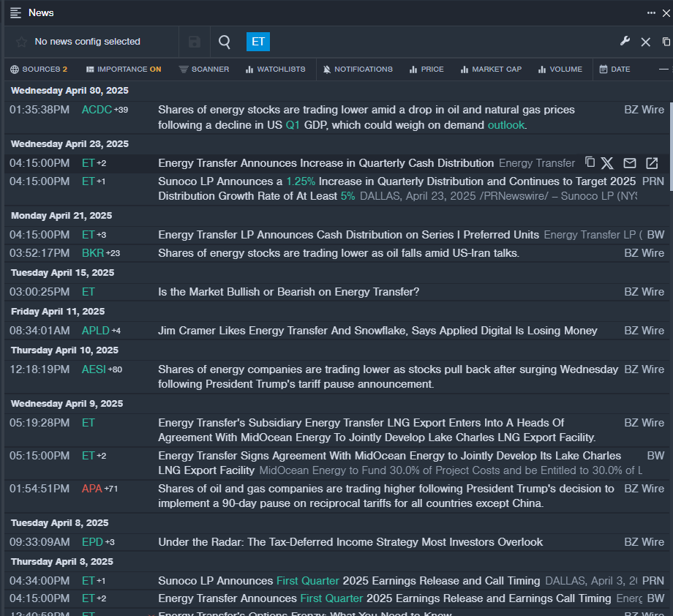Viewport: 673px width, 616px height.
Task: Share Quarterly Cash Distribution story on X
Action: point(607,163)
